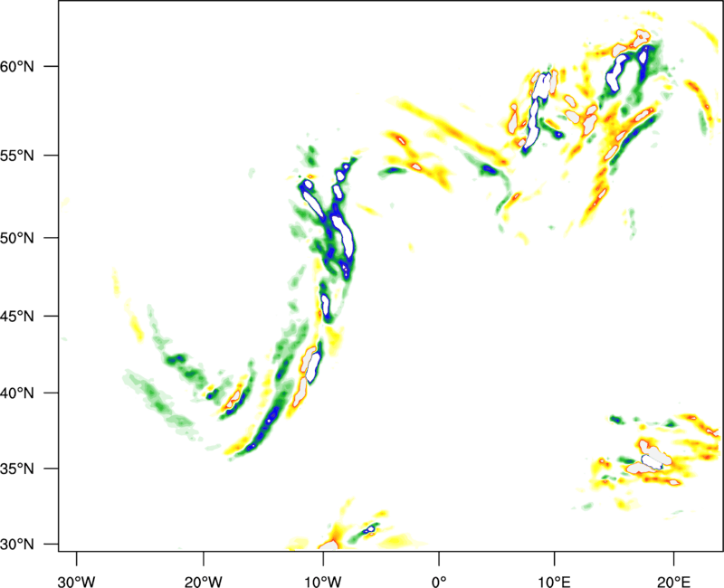Click the 20°W longitude label
The image size is (724, 588).
[203, 582]
